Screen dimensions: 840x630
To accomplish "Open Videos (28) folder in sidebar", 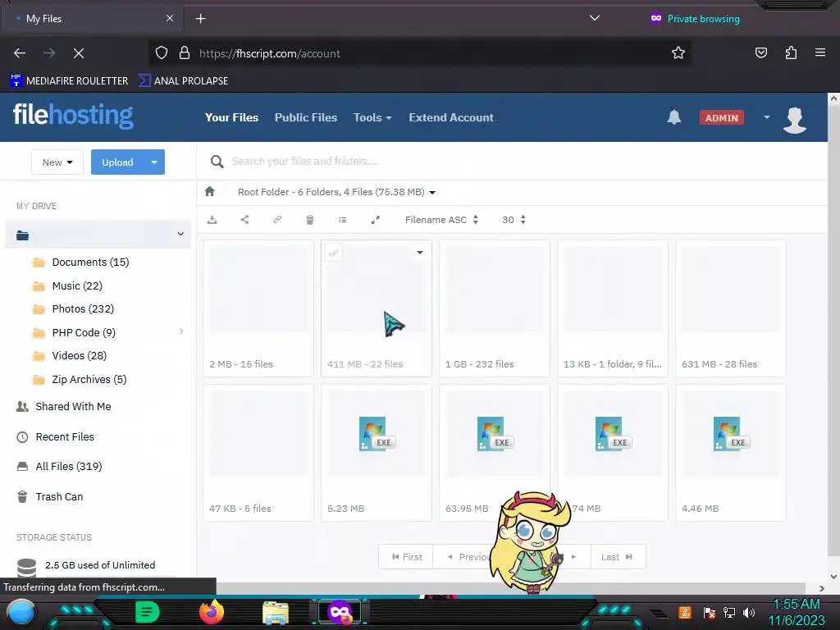I will click(79, 356).
